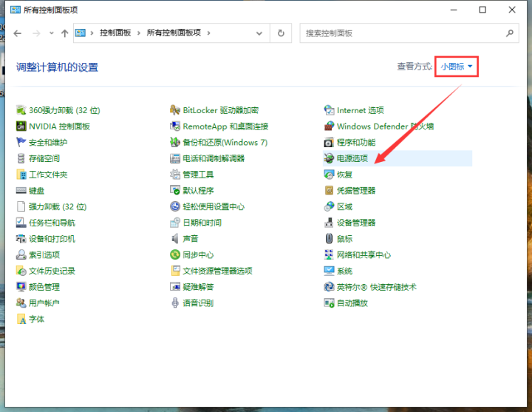Click the window title bar control panel icon

[16, 10]
